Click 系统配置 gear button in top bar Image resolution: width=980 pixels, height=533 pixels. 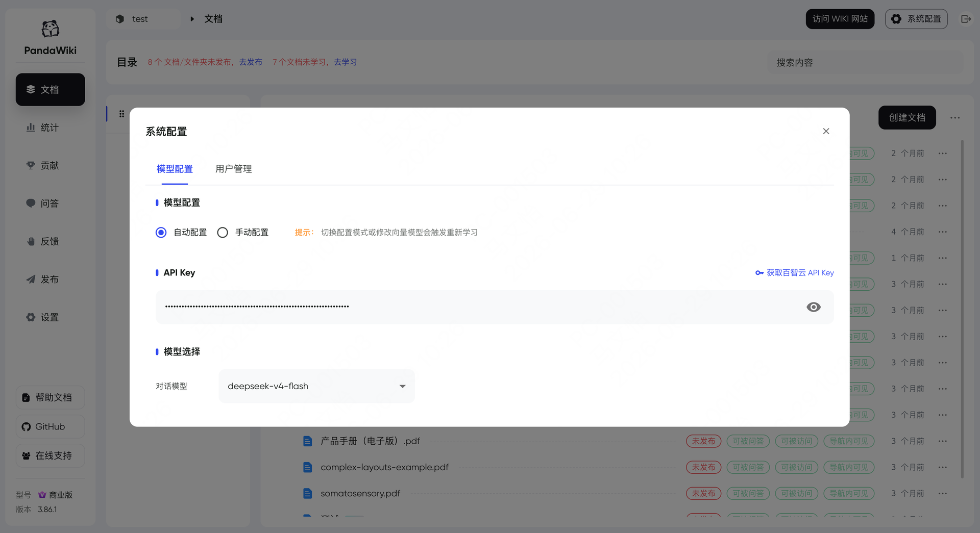916,19
